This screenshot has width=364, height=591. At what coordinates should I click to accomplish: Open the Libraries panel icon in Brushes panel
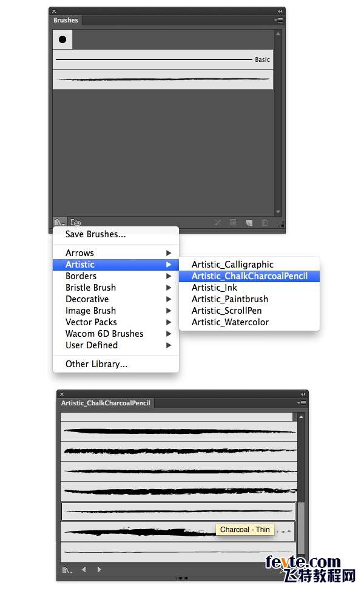[x=76, y=222]
